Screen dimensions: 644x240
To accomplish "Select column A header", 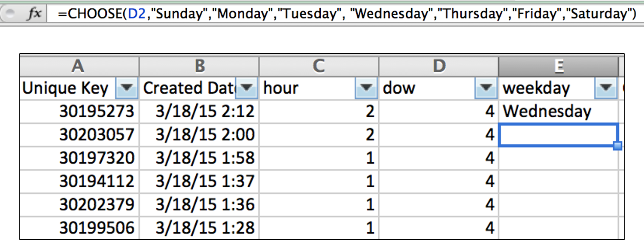I will tap(79, 66).
